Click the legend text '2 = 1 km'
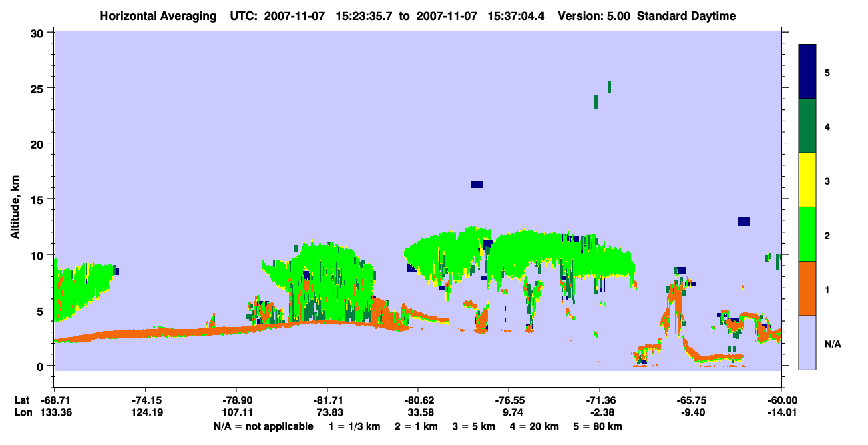The image size is (868, 445). (417, 426)
